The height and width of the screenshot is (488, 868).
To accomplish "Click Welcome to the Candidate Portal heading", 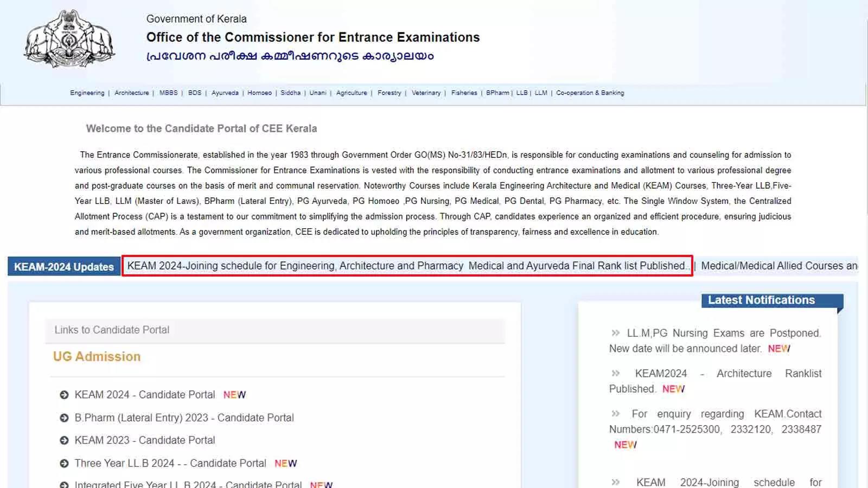I will [x=201, y=129].
